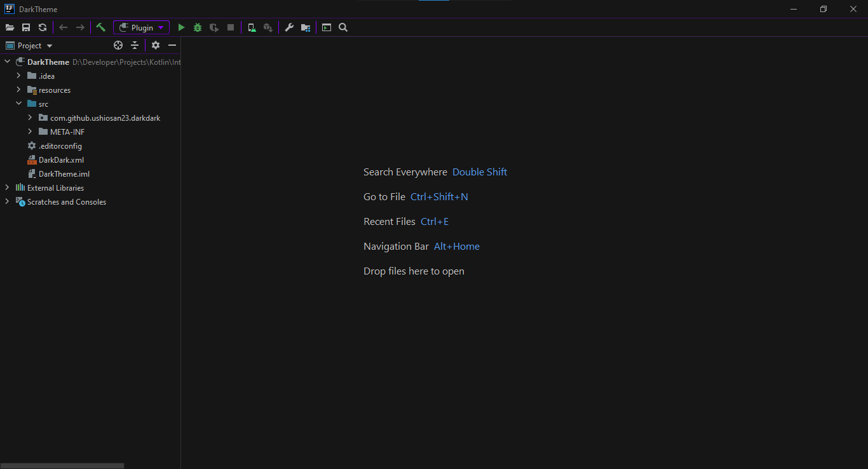Select DarkDark.xml in the project tree
This screenshot has width=868, height=469.
(62, 160)
